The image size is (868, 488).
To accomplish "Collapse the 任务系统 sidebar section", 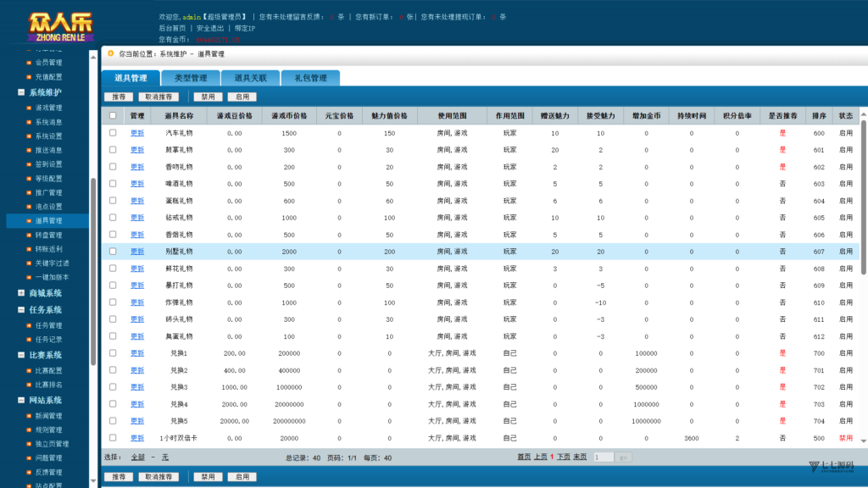I will point(21,310).
